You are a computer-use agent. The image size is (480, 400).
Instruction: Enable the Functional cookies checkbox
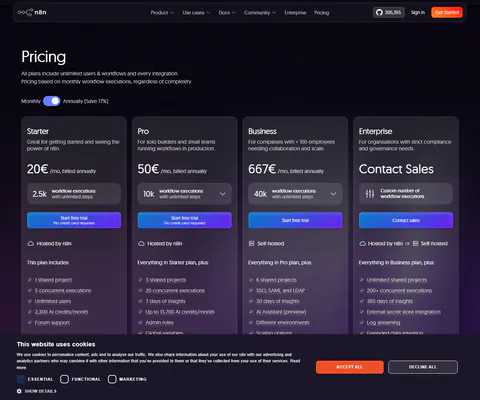(64, 379)
